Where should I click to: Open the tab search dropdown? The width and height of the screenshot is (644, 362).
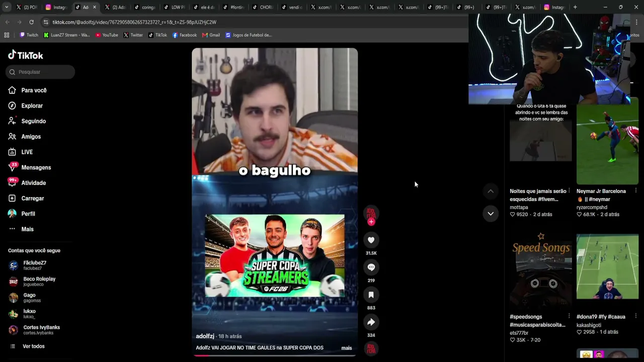[6, 7]
